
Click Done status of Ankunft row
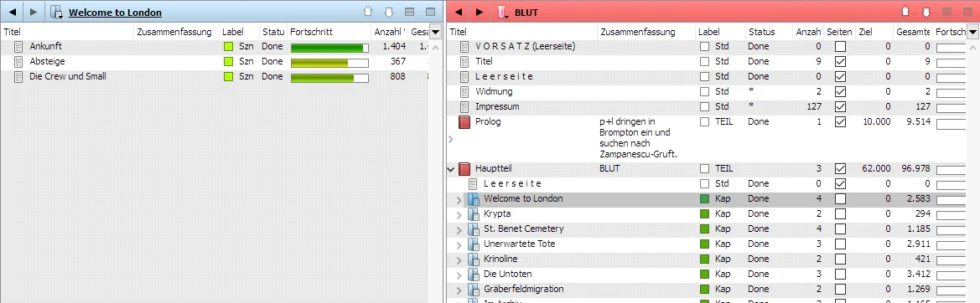click(272, 46)
